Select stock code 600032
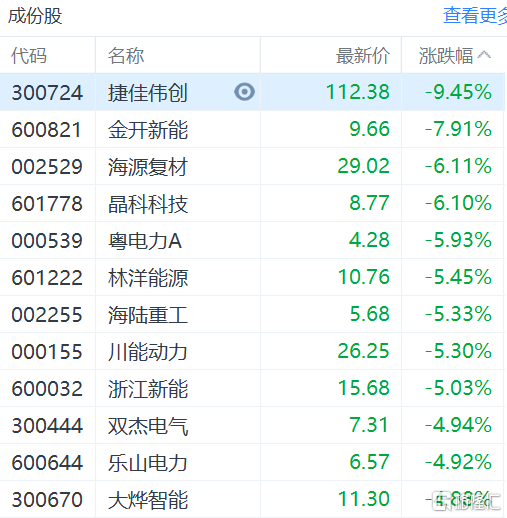The height and width of the screenshot is (518, 507). pos(47,388)
